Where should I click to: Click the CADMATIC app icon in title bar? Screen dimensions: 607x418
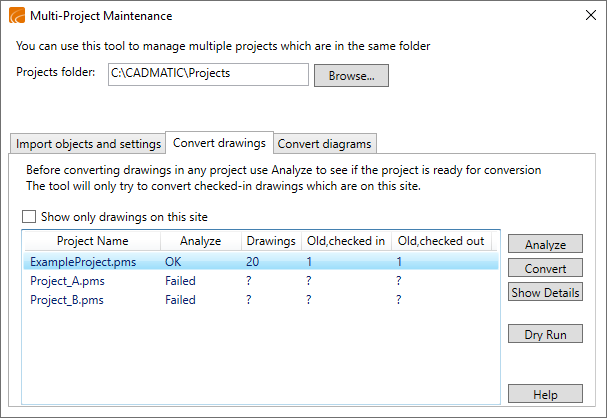pos(17,16)
